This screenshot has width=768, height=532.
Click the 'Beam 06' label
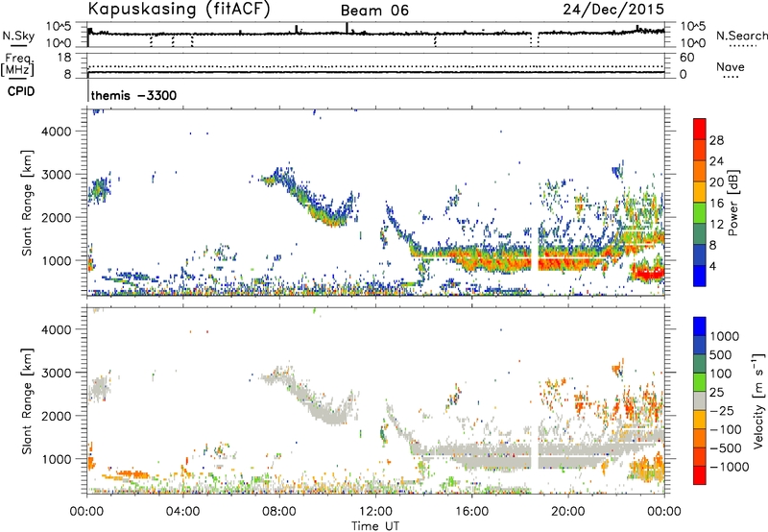374,11
